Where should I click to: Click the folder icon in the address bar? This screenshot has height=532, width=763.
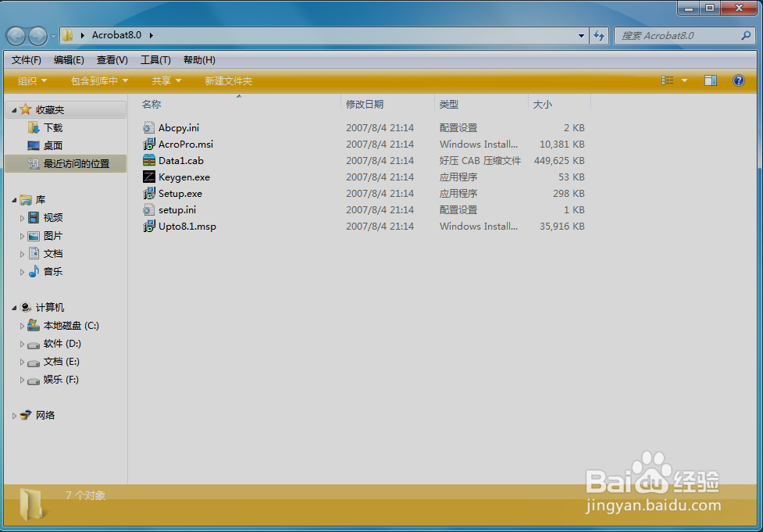coord(68,35)
